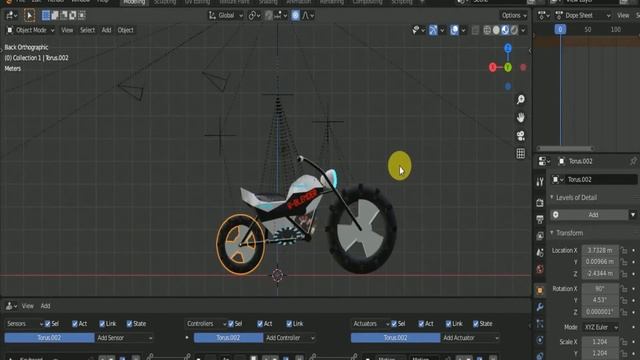Toggle camera view with the camera icon

coord(520,136)
